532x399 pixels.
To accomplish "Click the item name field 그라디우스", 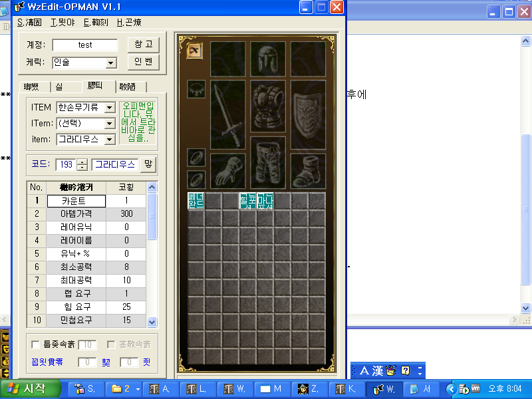I will click(x=115, y=164).
